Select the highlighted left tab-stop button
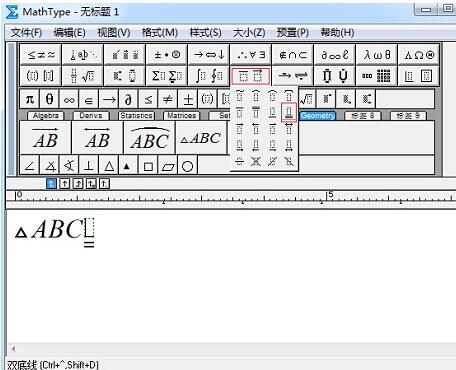Screen dimensions: 456x370 tap(51, 183)
